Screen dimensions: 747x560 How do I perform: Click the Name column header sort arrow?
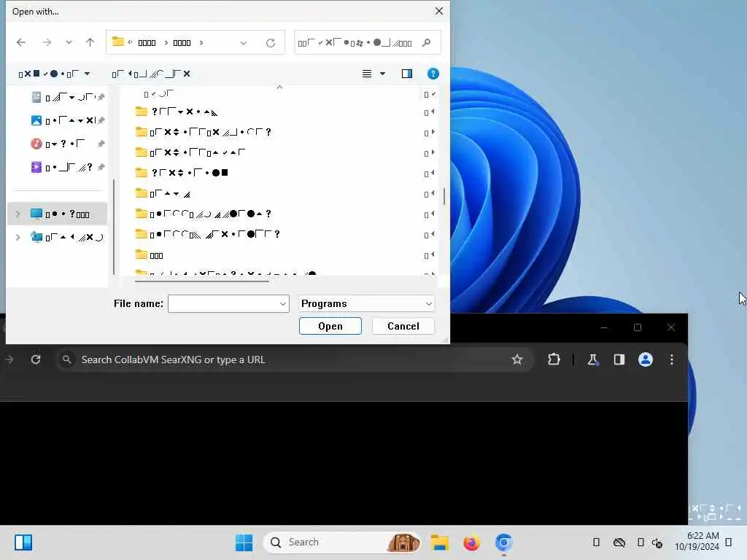279,87
